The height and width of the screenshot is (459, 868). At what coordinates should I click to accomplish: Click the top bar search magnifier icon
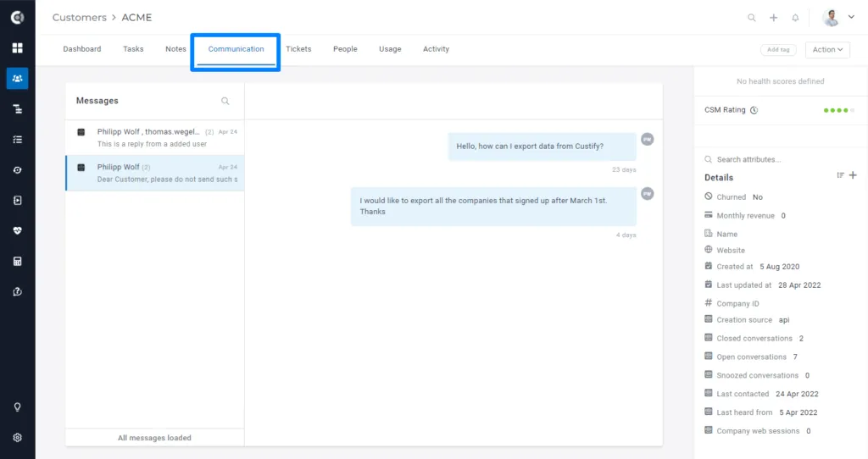751,18
